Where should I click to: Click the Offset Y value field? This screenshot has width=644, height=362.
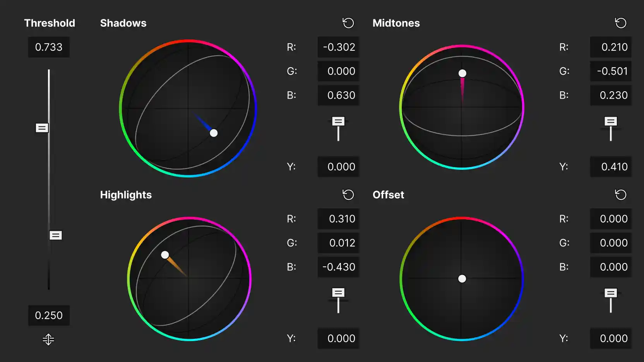point(611,338)
